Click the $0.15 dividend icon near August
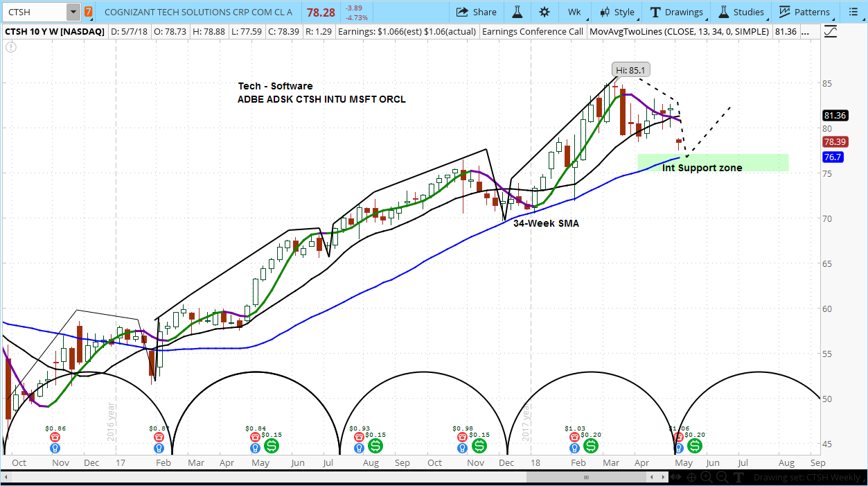 pos(375,445)
